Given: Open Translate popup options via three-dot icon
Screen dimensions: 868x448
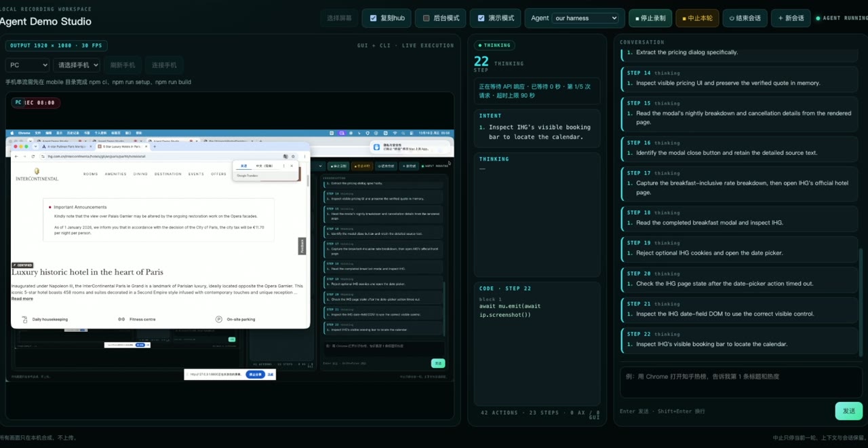Looking at the screenshot, I should pyautogui.click(x=283, y=166).
